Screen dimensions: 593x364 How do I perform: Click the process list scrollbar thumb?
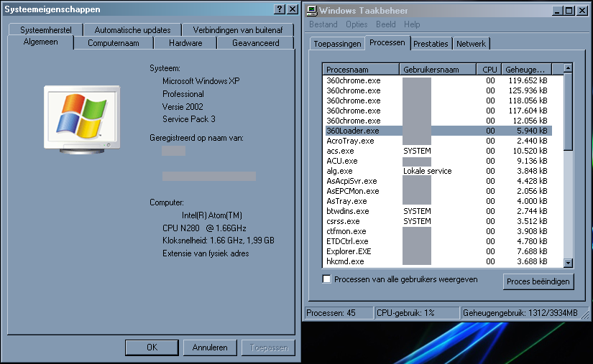pos(568,112)
